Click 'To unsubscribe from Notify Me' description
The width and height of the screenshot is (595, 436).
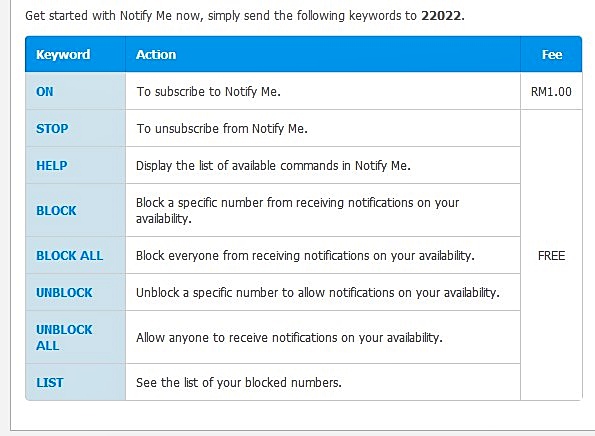(222, 129)
